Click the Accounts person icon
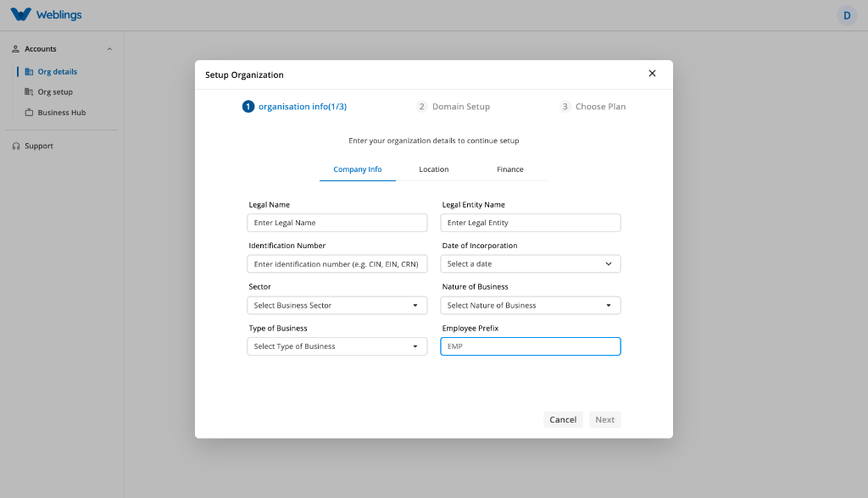Image resolution: width=868 pixels, height=498 pixels. click(15, 48)
